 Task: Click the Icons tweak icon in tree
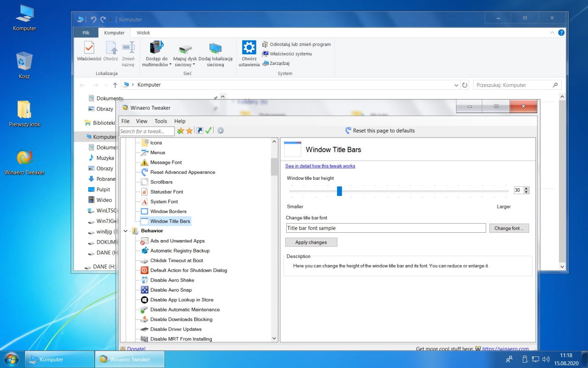coord(145,143)
